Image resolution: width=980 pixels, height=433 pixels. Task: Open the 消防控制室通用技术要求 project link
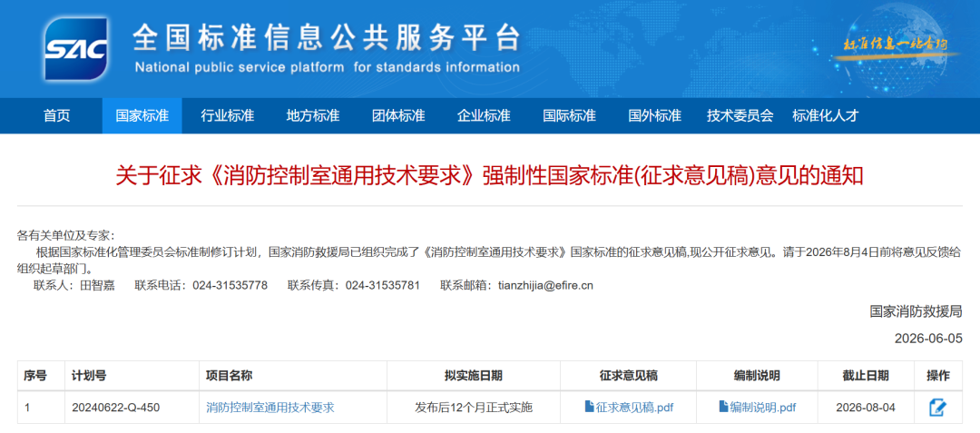click(x=270, y=408)
